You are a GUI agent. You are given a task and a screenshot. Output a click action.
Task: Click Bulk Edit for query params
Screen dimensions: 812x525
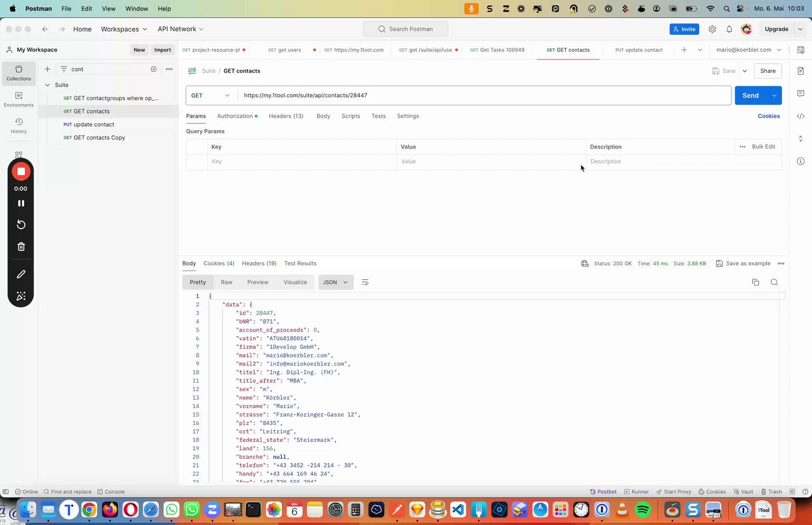[764, 147]
